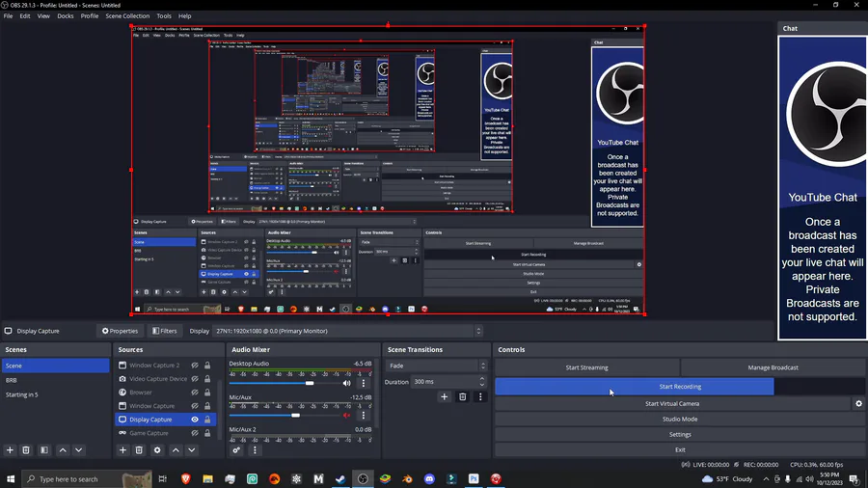Open the Scene Collection menu

(x=127, y=16)
